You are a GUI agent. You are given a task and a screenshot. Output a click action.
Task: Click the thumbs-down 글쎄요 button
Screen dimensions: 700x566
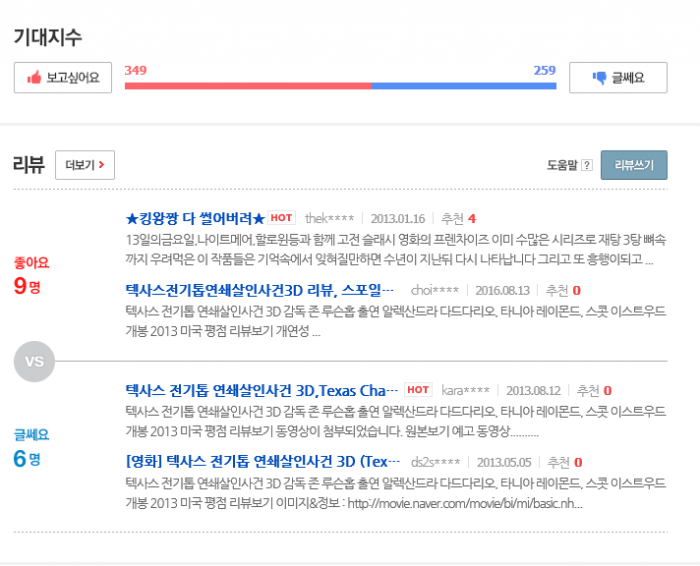click(617, 78)
